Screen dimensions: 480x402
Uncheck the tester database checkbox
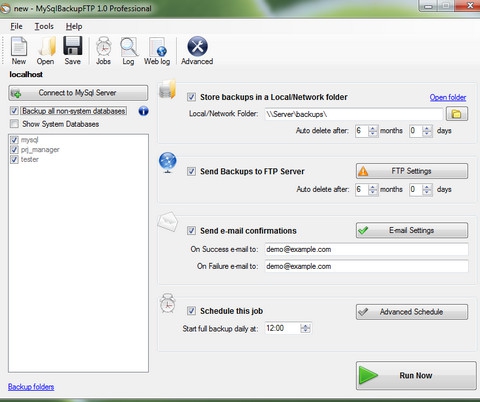pos(14,159)
